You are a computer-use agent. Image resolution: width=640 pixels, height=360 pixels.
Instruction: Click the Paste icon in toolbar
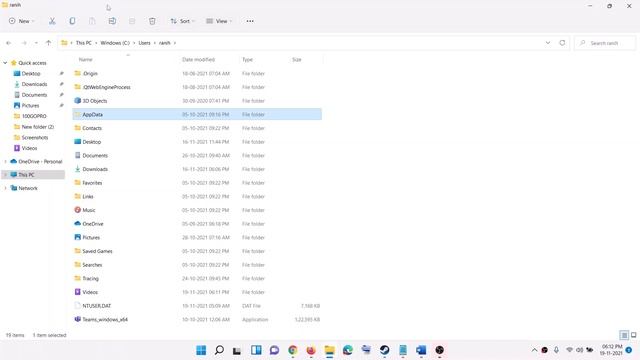(x=92, y=21)
